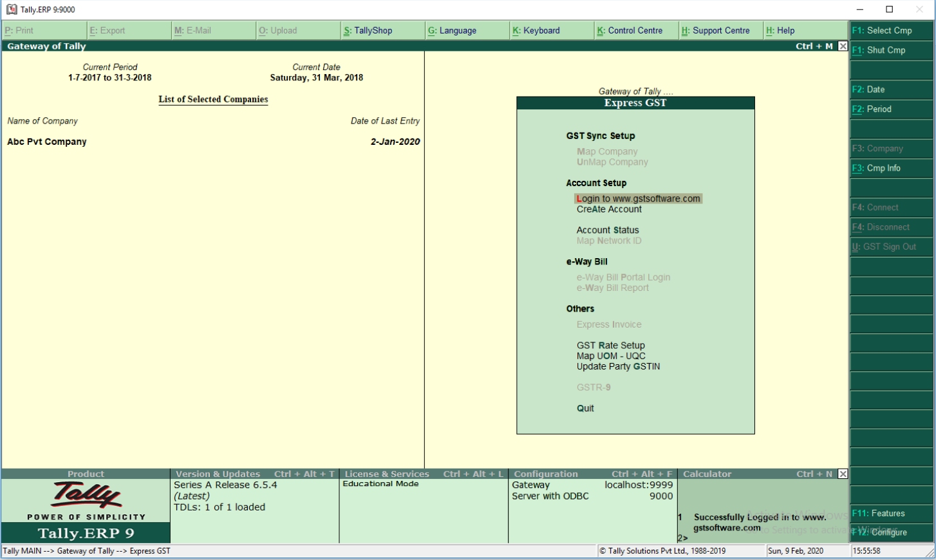The width and height of the screenshot is (936, 560).
Task: Select Map Company menu item
Action: coord(607,152)
